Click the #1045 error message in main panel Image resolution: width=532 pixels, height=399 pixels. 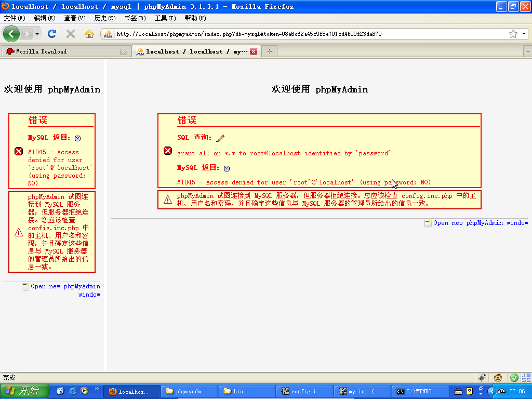(x=303, y=182)
